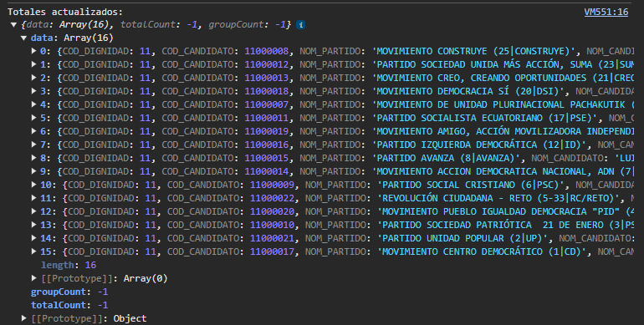The width and height of the screenshot is (644, 325).
Task: Click 'MOVIMIENTO ACCION DEMOCRATICA NACIONAL' string
Action: pyautogui.click(x=503, y=171)
